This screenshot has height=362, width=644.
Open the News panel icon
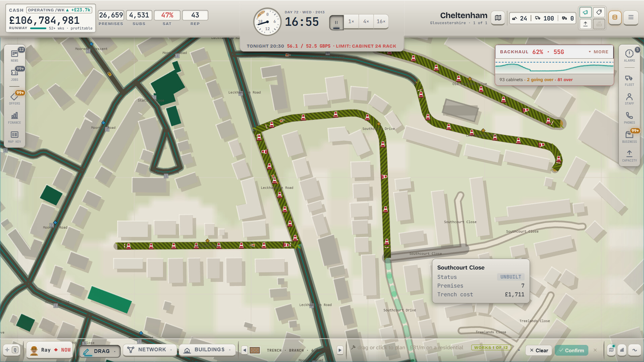(14, 56)
